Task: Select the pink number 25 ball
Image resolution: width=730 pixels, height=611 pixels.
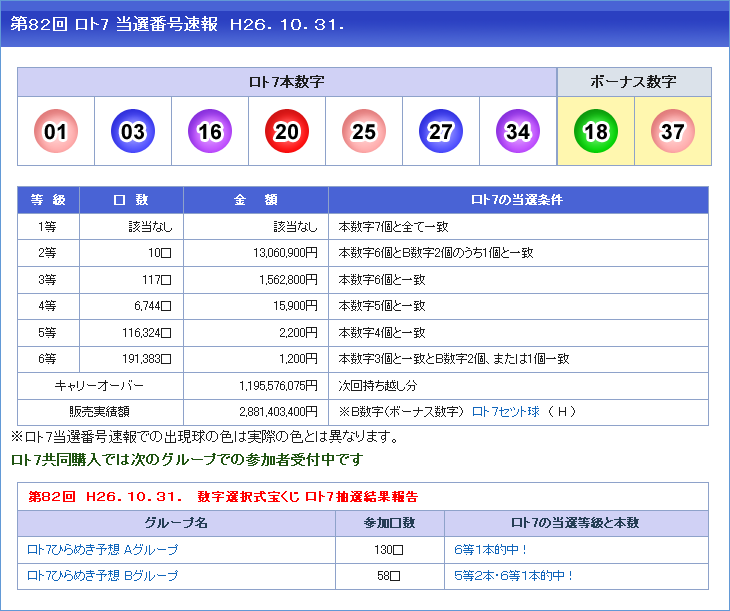Action: tap(364, 131)
